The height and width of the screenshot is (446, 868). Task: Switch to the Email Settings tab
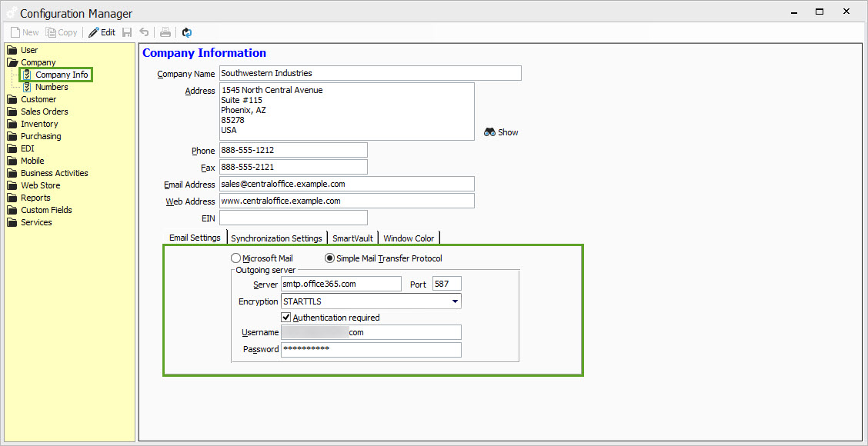pyautogui.click(x=195, y=238)
